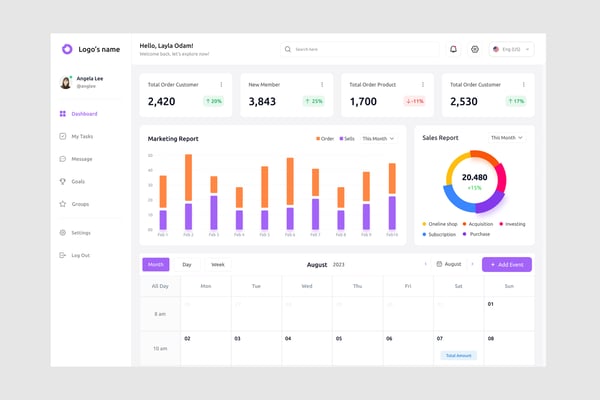Image resolution: width=600 pixels, height=400 pixels.
Task: Click the Goals trophy icon
Action: [63, 181]
